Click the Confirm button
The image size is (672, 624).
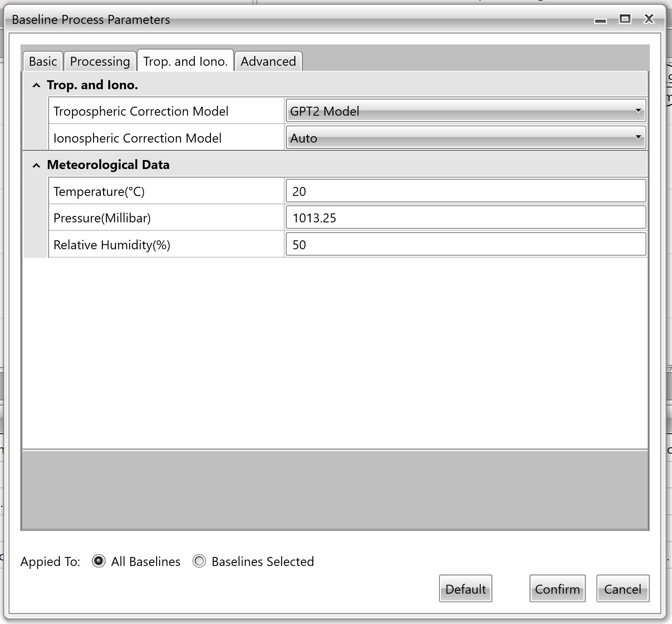[557, 589]
